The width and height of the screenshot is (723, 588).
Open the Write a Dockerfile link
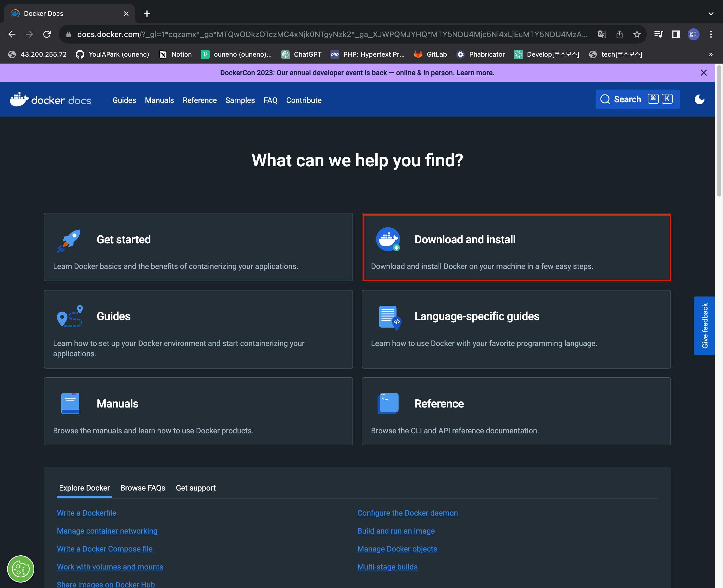pyautogui.click(x=86, y=513)
